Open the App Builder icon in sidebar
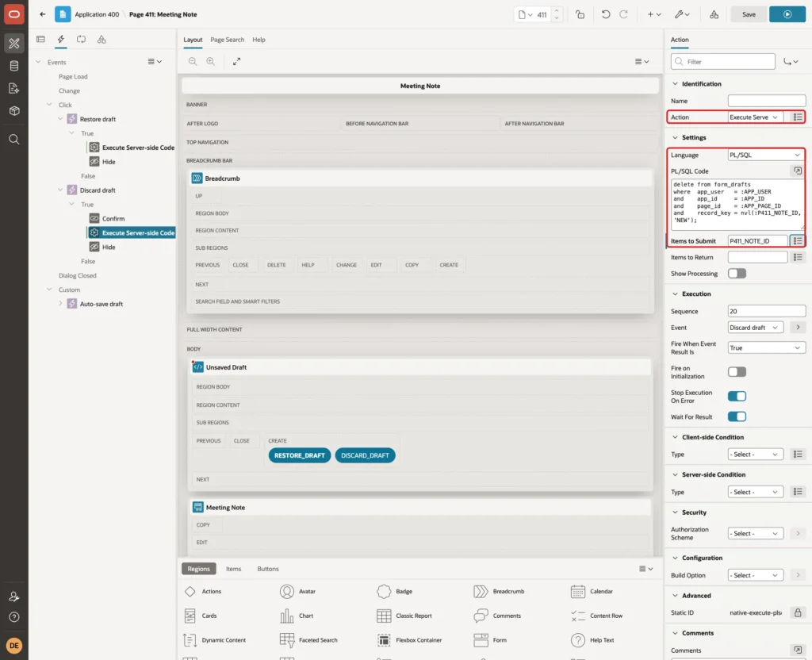812x660 pixels. (14, 43)
